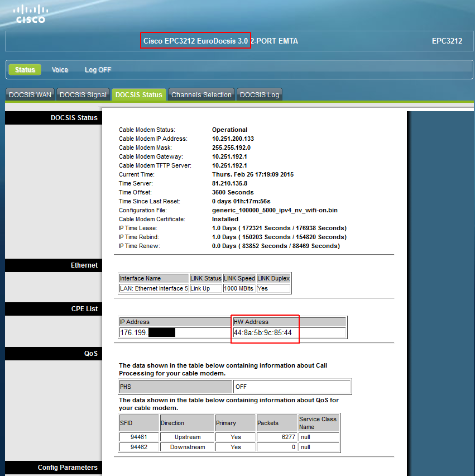Click the LAN: Ethernet Interface 5 cell
The width and height of the screenshot is (475, 476).
coord(154,288)
